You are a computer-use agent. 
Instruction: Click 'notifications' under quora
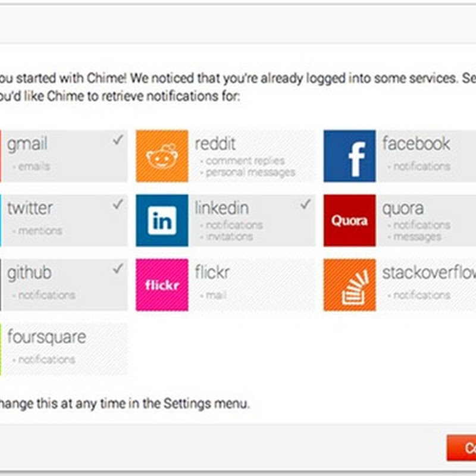pyautogui.click(x=422, y=225)
